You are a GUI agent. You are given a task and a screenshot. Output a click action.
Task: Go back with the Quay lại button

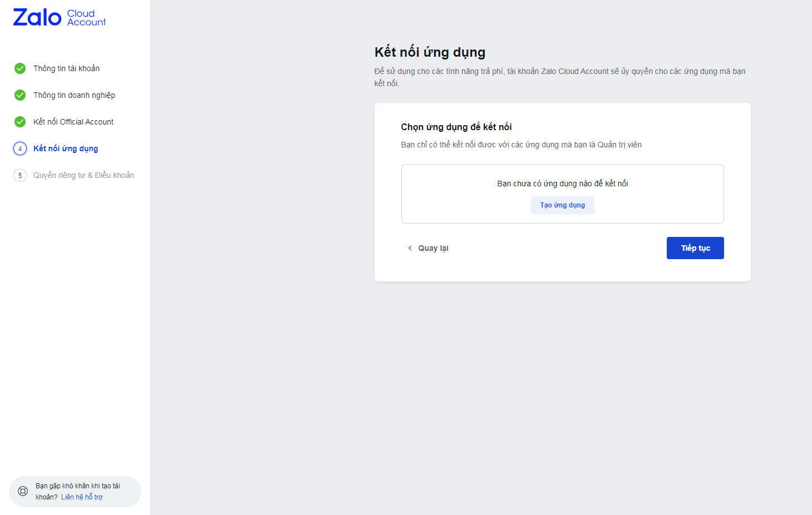tap(433, 248)
